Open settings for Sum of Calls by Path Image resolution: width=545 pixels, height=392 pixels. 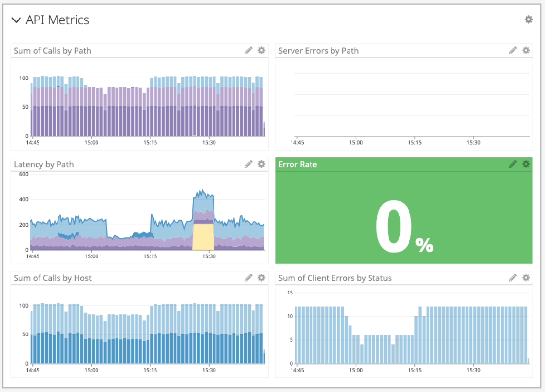tap(261, 50)
